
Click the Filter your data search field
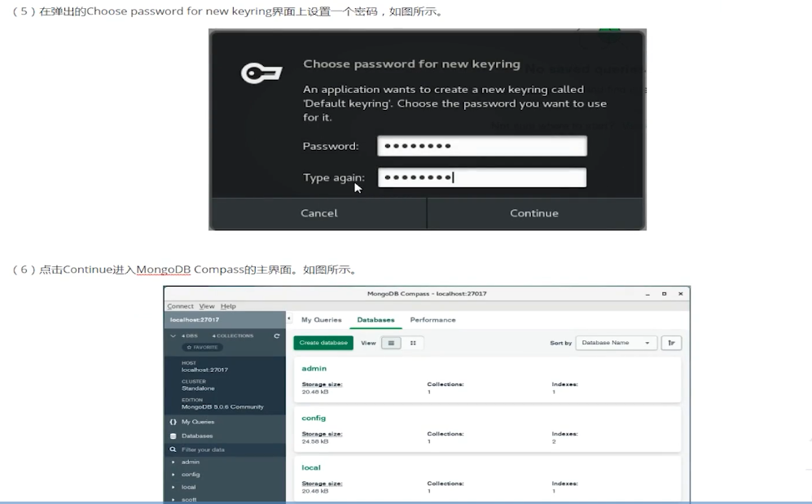click(225, 449)
